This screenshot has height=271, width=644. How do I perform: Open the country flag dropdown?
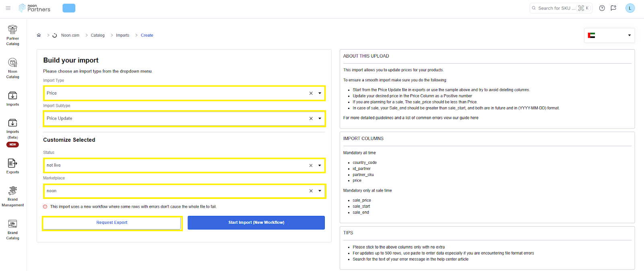pyautogui.click(x=609, y=35)
